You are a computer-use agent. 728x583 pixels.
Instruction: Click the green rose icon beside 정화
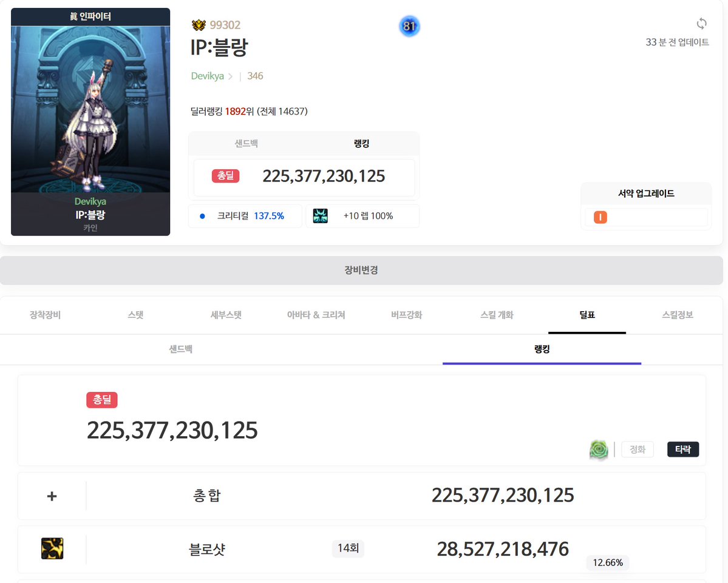pos(599,450)
